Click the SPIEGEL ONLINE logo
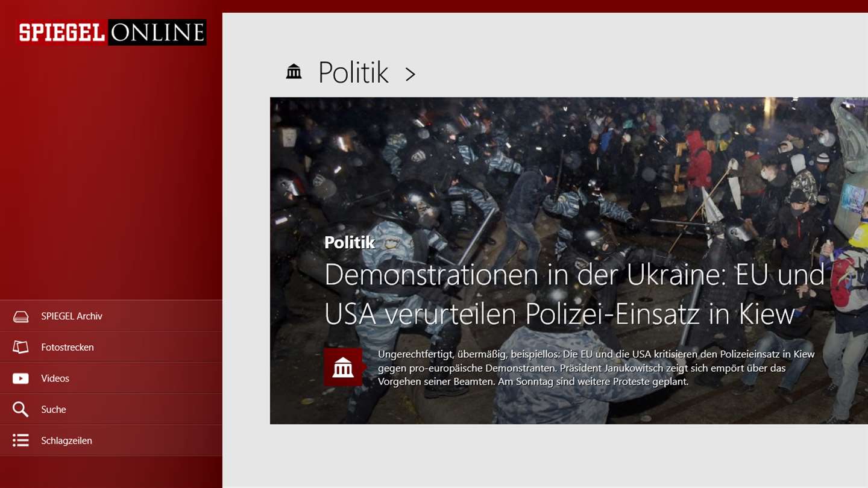Viewport: 868px width, 488px height. point(112,33)
